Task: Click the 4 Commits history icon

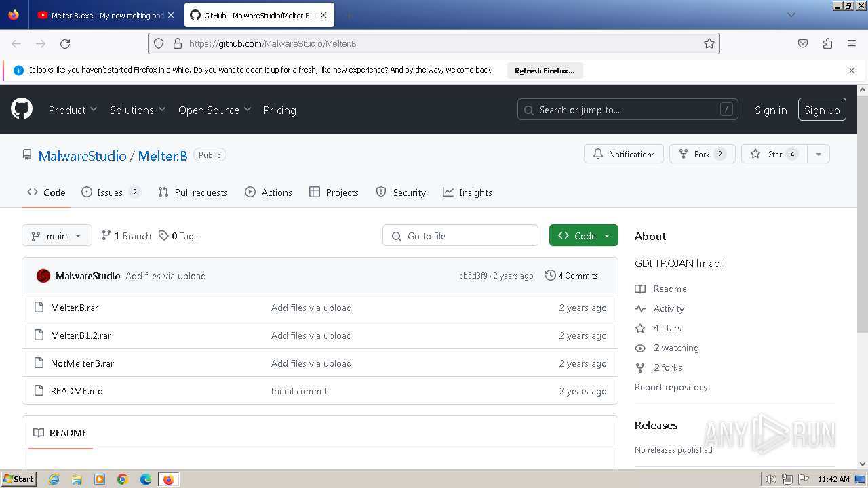Action: tap(551, 276)
